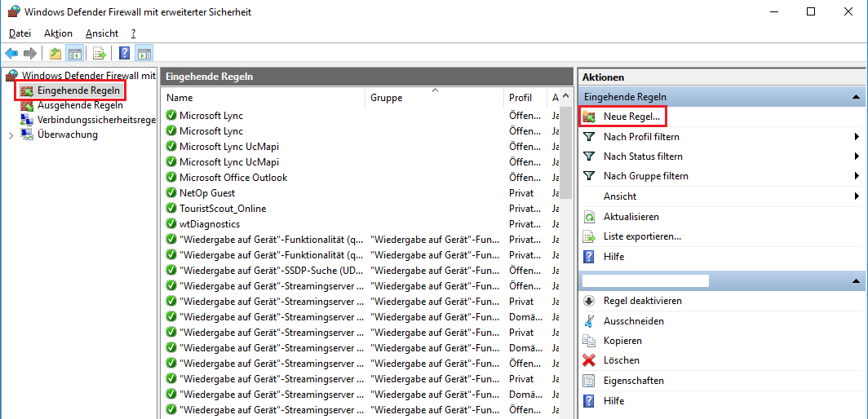The height and width of the screenshot is (419, 868).
Task: Click the Löschen action text
Action: [622, 360]
